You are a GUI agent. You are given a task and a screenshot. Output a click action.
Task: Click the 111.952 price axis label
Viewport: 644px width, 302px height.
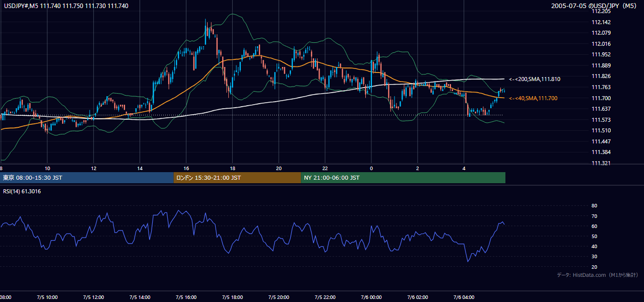pyautogui.click(x=601, y=54)
